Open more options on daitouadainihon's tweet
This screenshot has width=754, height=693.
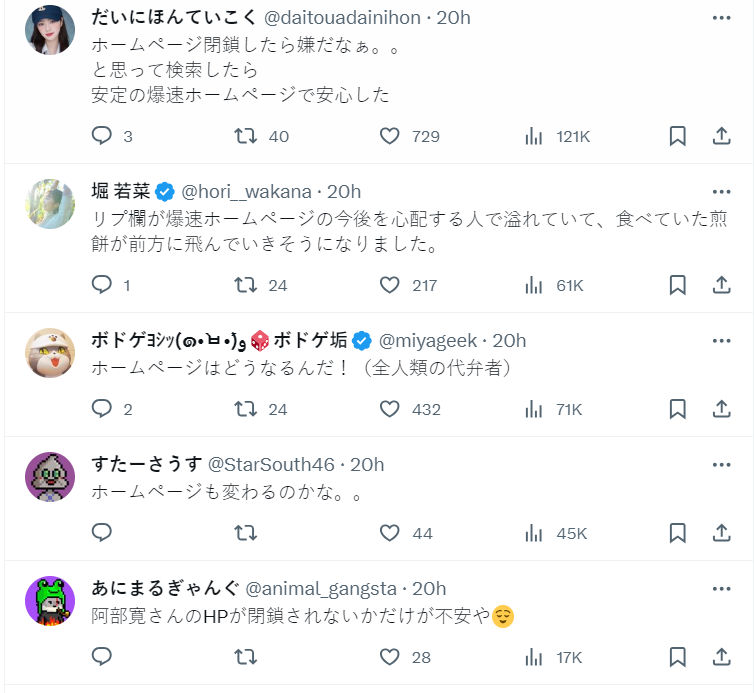click(721, 18)
